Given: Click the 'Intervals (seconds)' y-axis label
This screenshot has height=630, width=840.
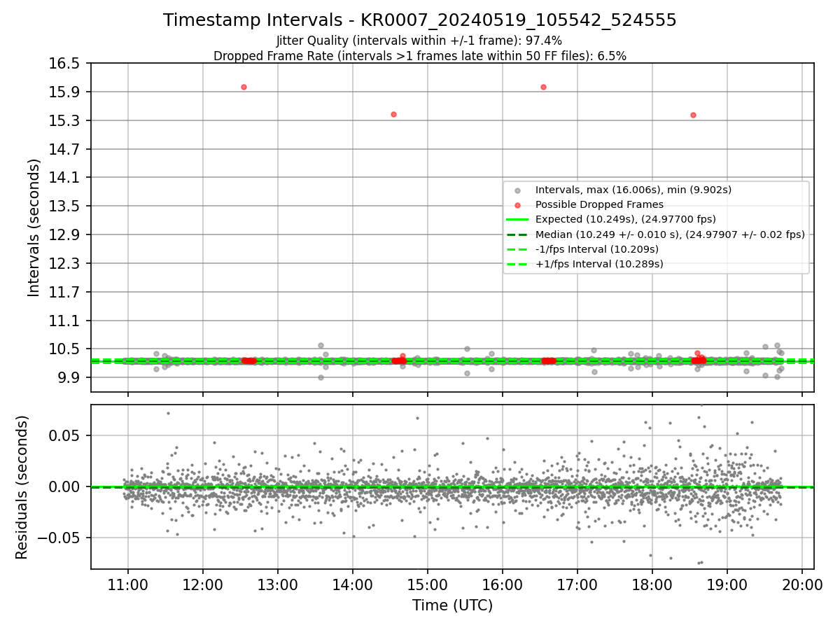Looking at the screenshot, I should pos(34,227).
